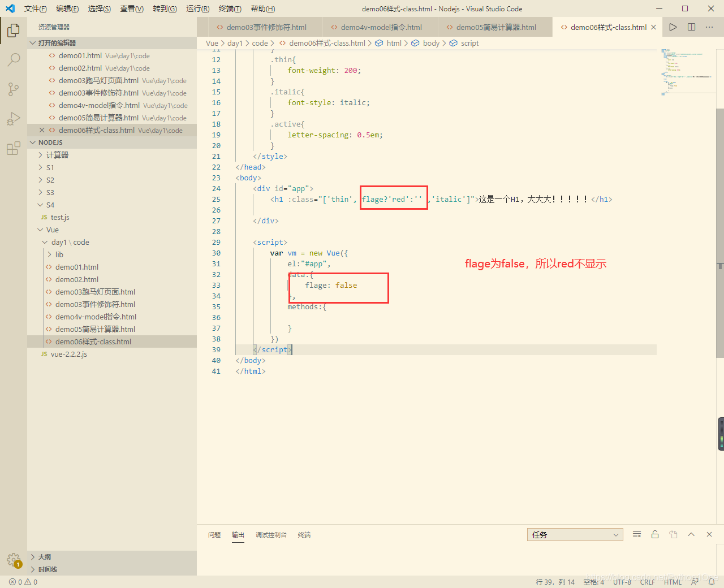The image size is (724, 588).
Task: Maximize the panel with the chevron up
Action: [691, 534]
